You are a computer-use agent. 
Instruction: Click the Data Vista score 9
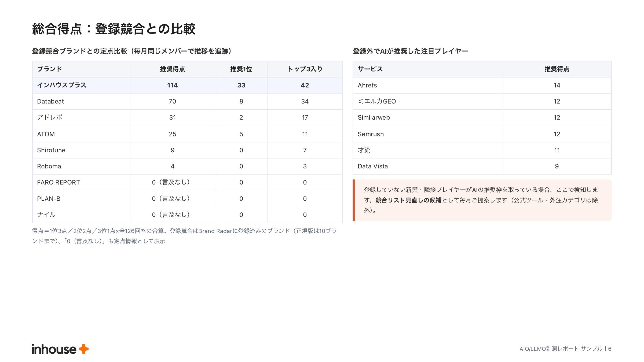point(557,166)
